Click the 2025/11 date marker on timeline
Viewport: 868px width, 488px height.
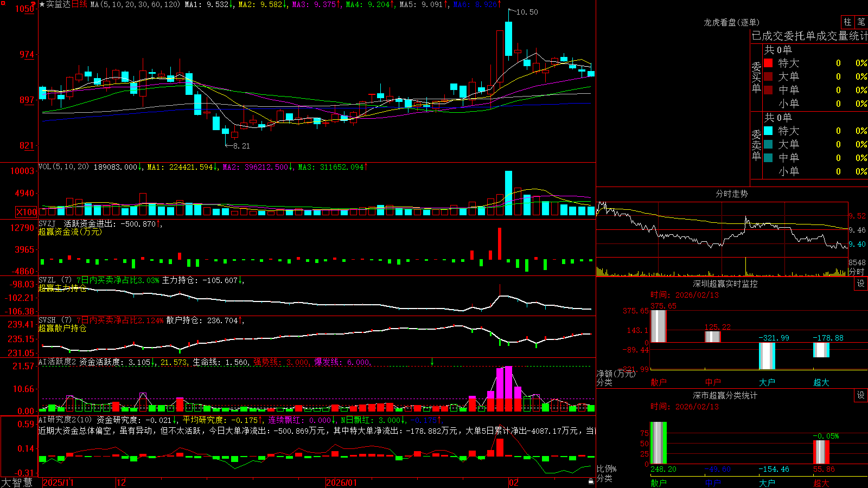58,483
